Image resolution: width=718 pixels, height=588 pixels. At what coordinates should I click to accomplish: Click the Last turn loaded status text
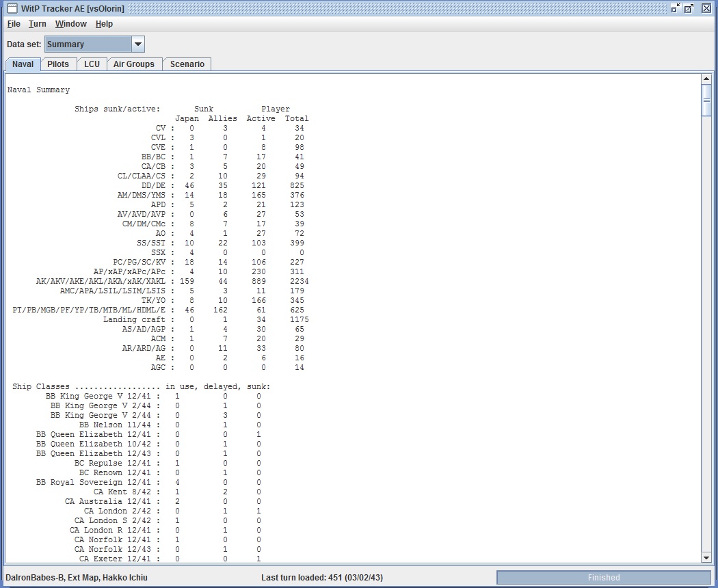(322, 578)
